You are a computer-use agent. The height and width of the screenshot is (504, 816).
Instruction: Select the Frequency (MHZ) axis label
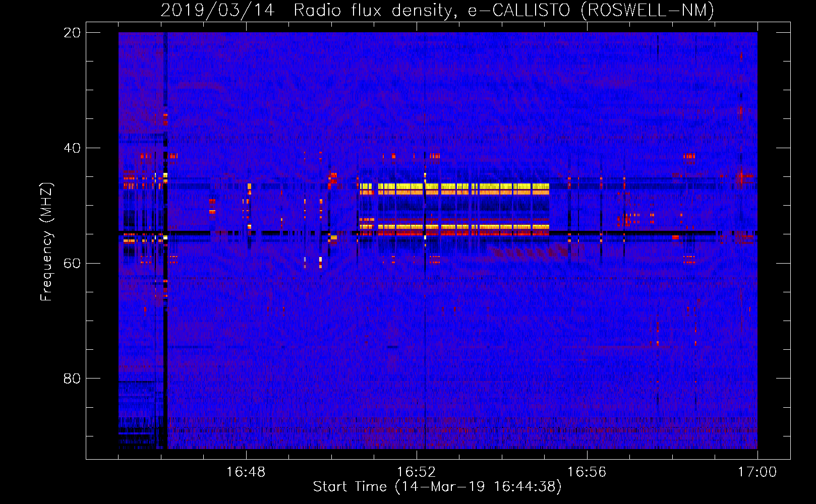[46, 242]
